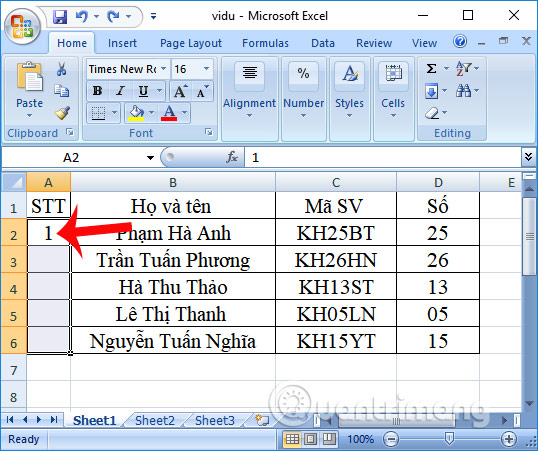This screenshot has width=538, height=451.
Task: Activate the Format Painter brush
Action: 62,113
